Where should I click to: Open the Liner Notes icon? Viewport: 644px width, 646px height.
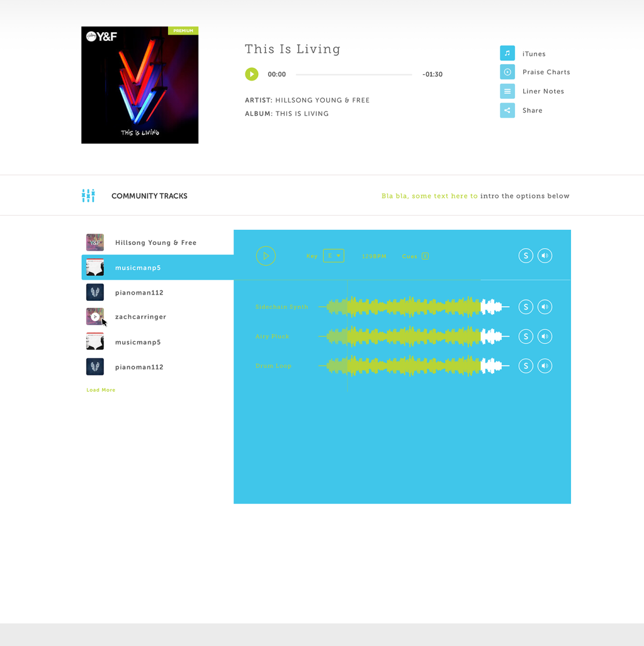pyautogui.click(x=507, y=91)
